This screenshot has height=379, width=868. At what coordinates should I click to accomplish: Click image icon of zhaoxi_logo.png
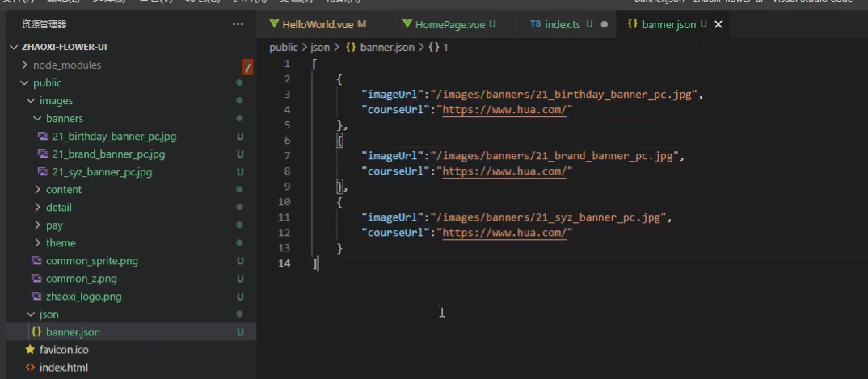tap(36, 296)
